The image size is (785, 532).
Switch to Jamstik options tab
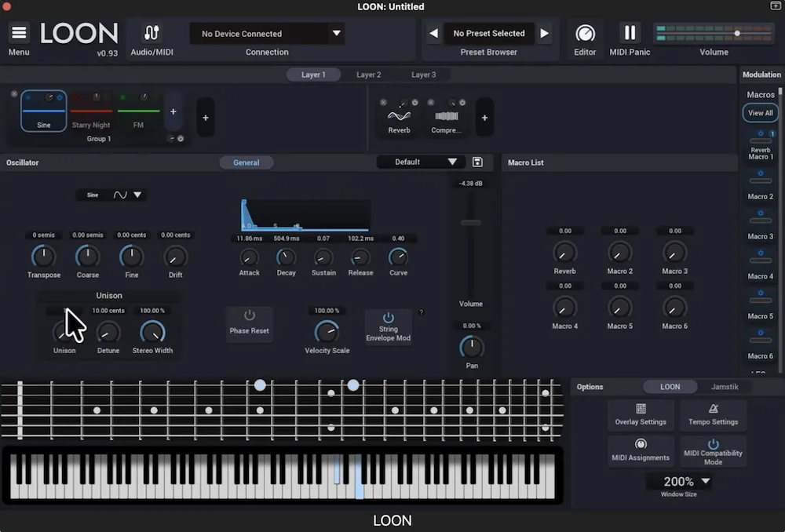point(725,387)
